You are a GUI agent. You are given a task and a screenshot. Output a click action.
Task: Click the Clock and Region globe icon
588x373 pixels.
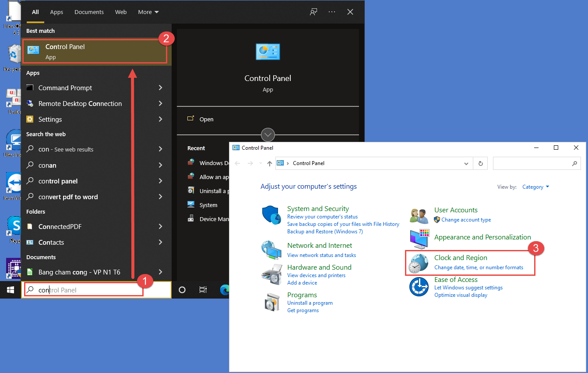(x=418, y=264)
